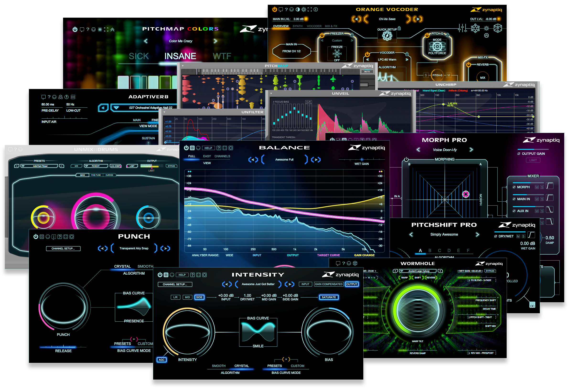Switch to SYNTH tab in Orange Vocoder
Image resolution: width=569 pixels, height=392 pixels.
click(297, 26)
